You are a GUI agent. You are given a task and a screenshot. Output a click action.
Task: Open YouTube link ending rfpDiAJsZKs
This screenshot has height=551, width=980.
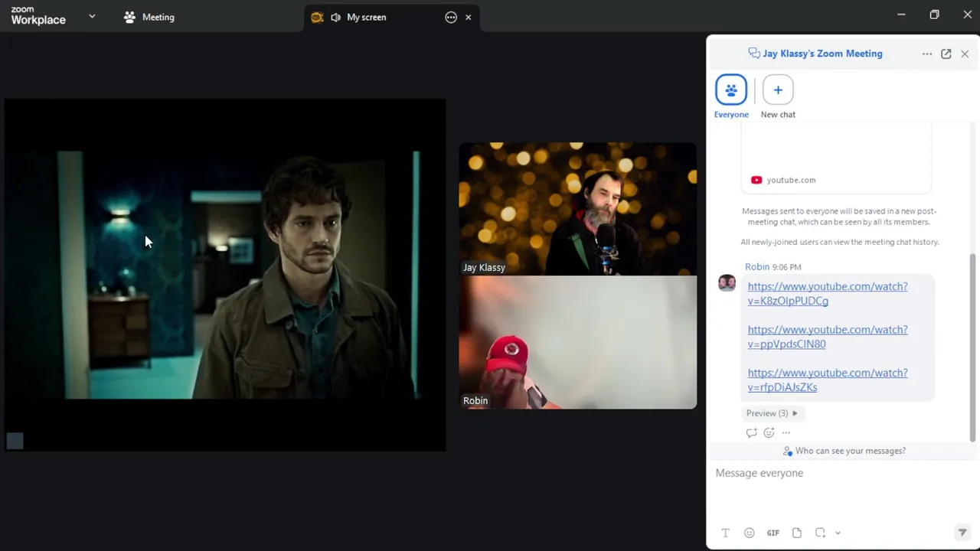(828, 380)
